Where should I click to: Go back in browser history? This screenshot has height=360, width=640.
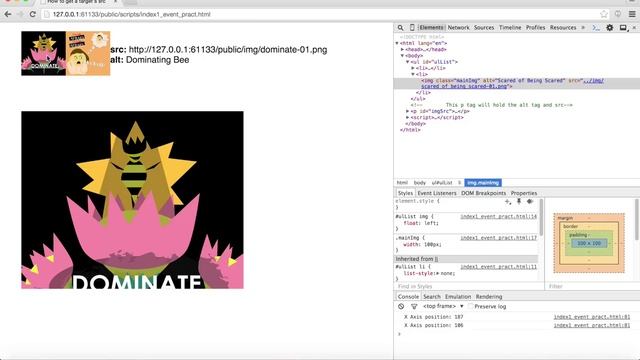(x=8, y=14)
